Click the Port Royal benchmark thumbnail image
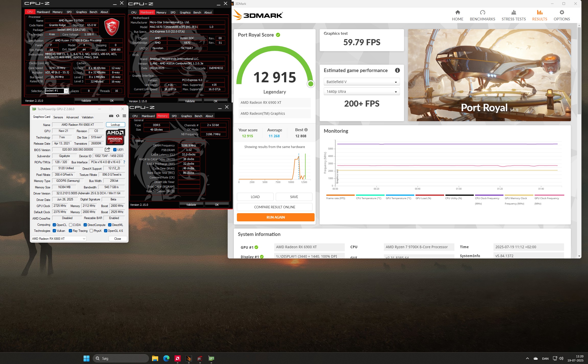The width and height of the screenshot is (588, 364). point(489,75)
